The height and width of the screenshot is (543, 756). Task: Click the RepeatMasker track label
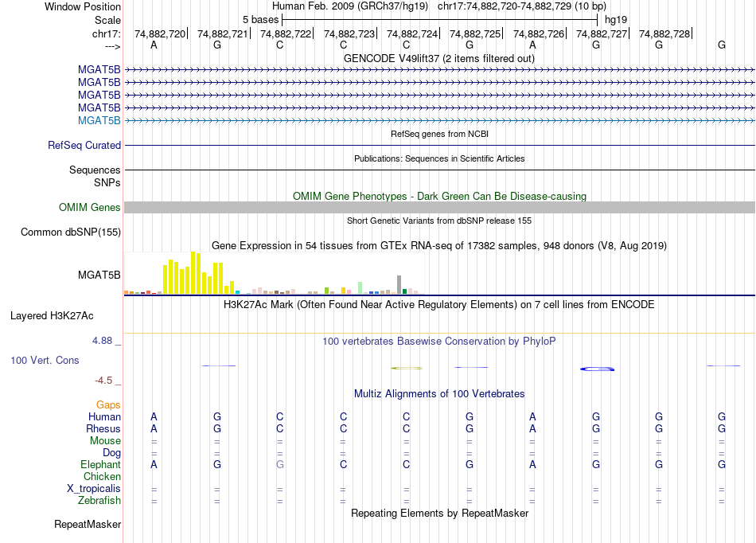[88, 524]
